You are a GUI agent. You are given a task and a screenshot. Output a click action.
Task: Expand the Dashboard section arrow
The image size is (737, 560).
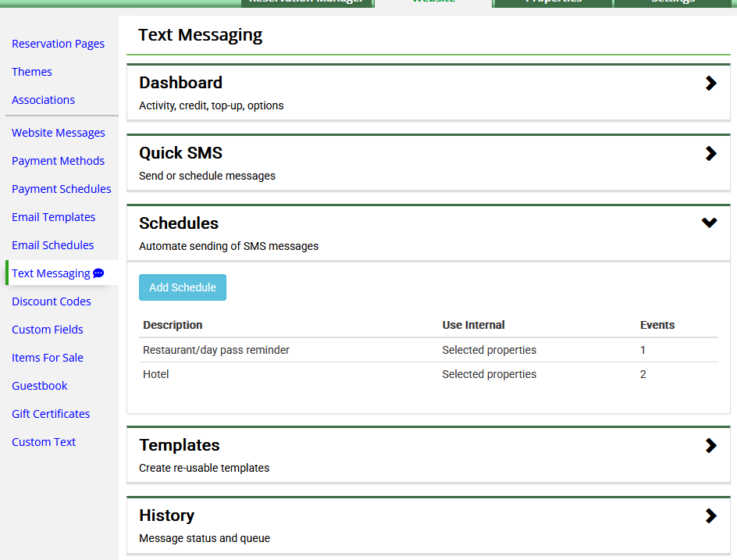[710, 84]
